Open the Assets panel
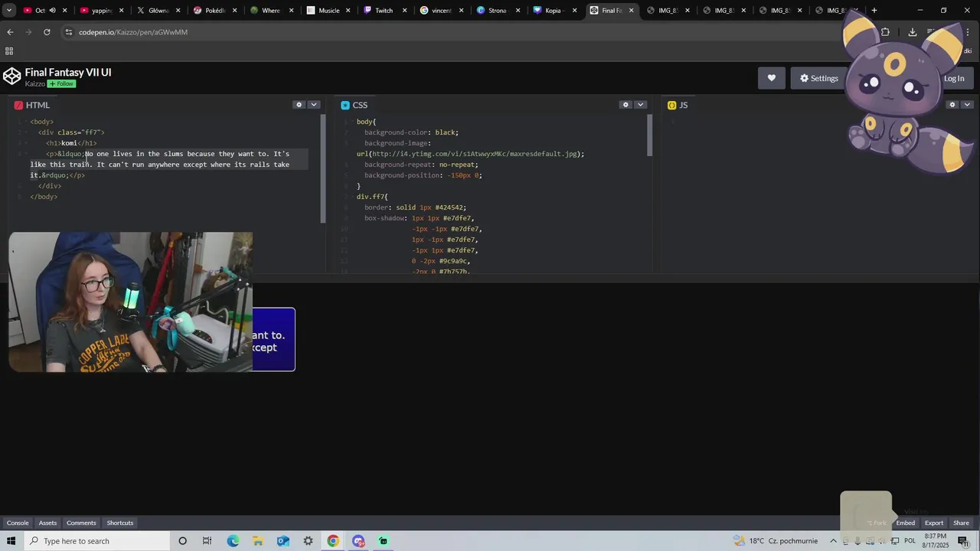This screenshot has height=551, width=980. pos(47,523)
